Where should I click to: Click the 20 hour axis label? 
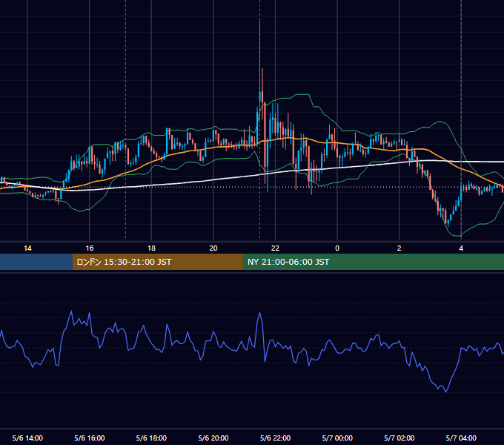pyautogui.click(x=213, y=248)
